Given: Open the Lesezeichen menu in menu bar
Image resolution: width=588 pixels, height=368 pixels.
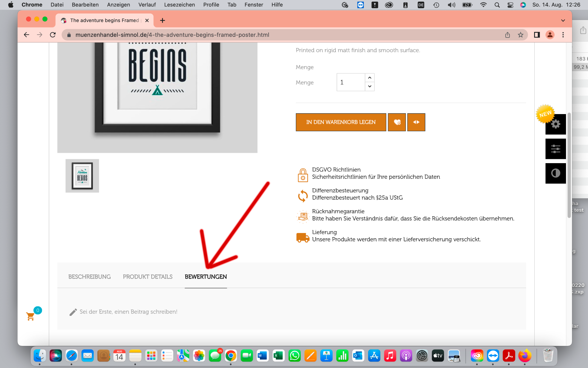Looking at the screenshot, I should (179, 5).
